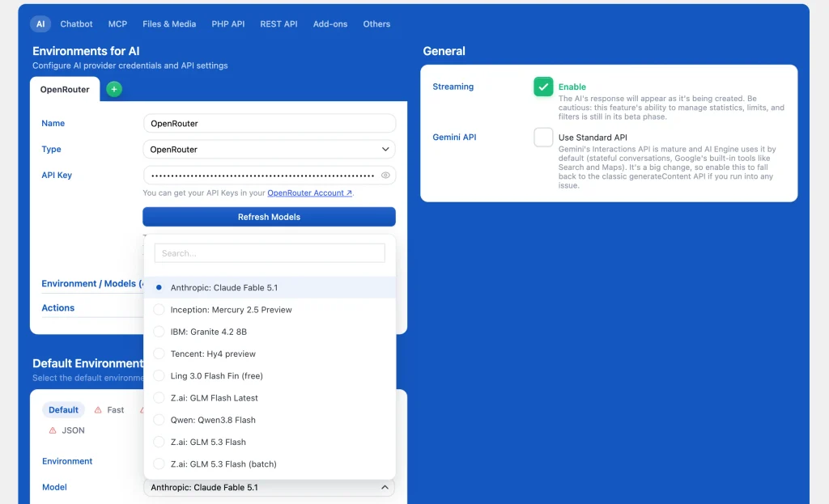829x504 pixels.
Task: Select Qwen: Qwen3.8 Flash model
Action: click(270, 420)
